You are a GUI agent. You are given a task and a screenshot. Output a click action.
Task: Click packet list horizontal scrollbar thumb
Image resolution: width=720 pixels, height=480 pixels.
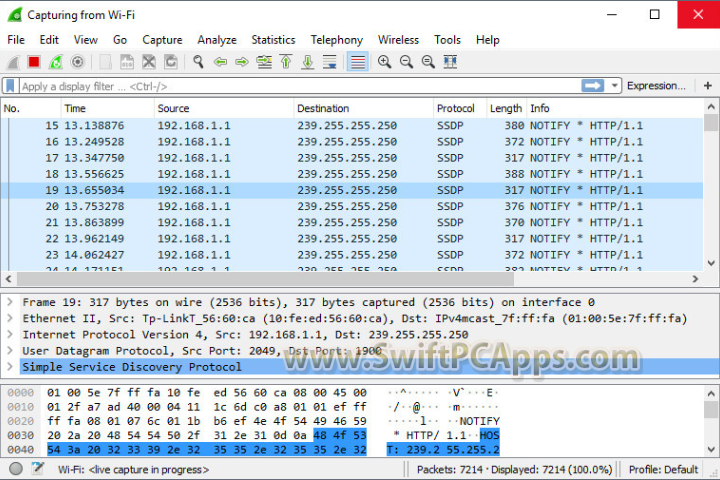265,279
